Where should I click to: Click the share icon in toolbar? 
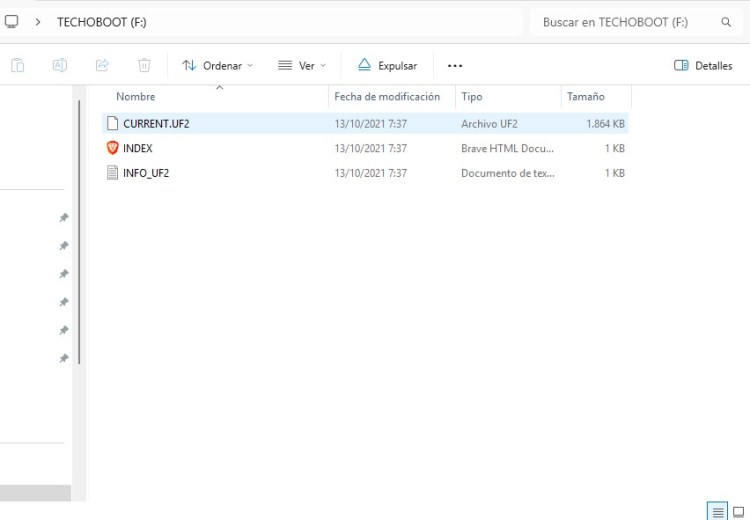coord(102,65)
